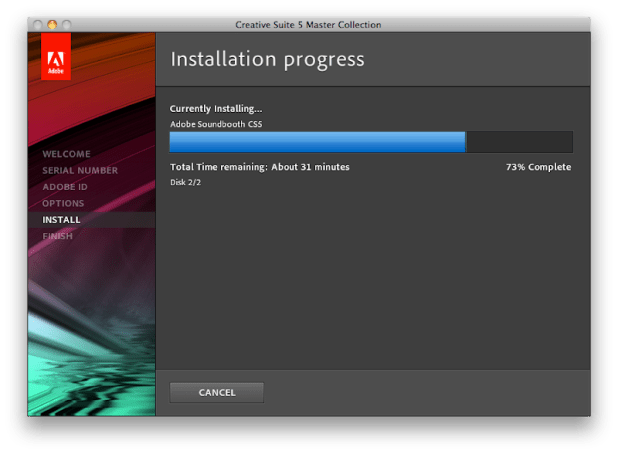Select the WELCOME step in sidebar
Viewport: 618px width, 454px height.
(x=66, y=154)
